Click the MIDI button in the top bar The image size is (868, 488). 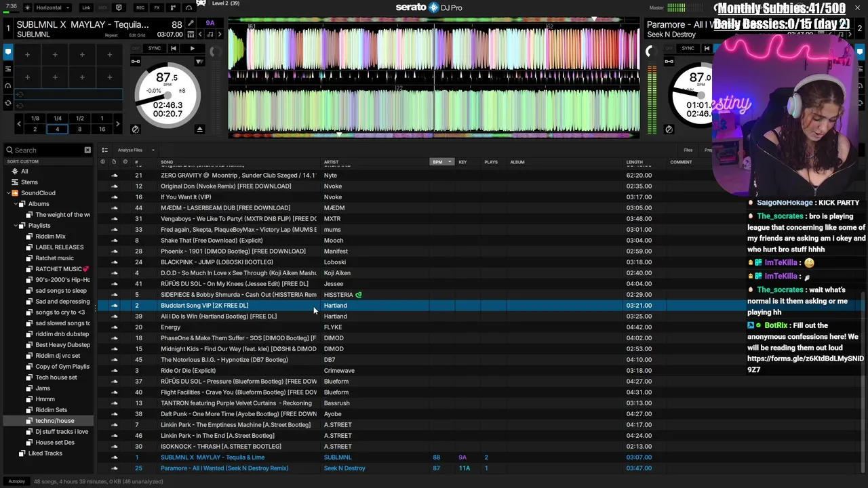tap(103, 7)
